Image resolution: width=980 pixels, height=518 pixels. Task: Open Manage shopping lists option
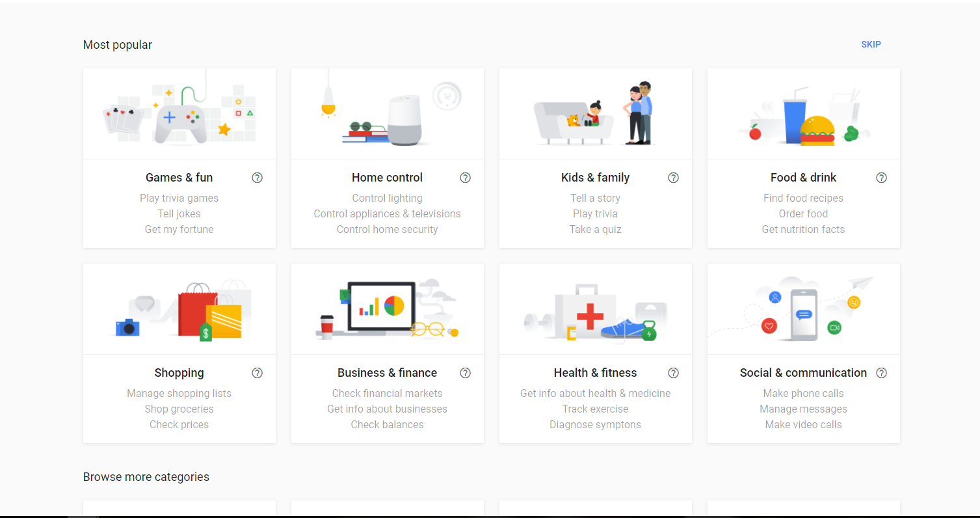click(179, 393)
